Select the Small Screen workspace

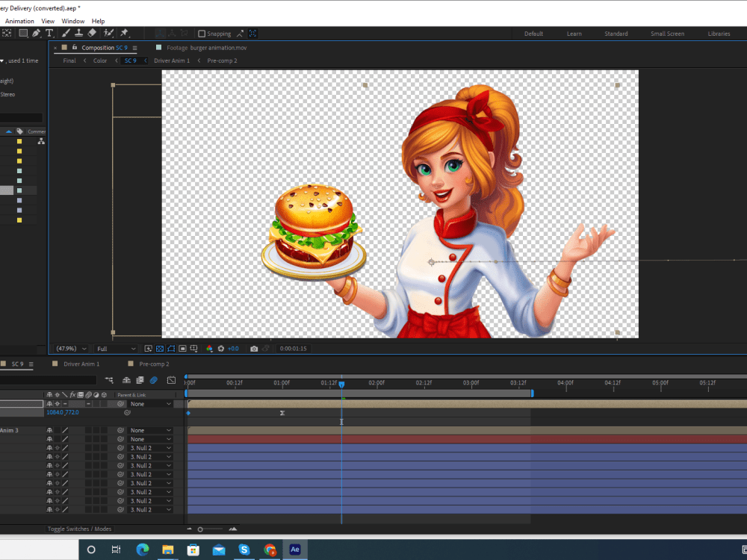[x=667, y=34]
